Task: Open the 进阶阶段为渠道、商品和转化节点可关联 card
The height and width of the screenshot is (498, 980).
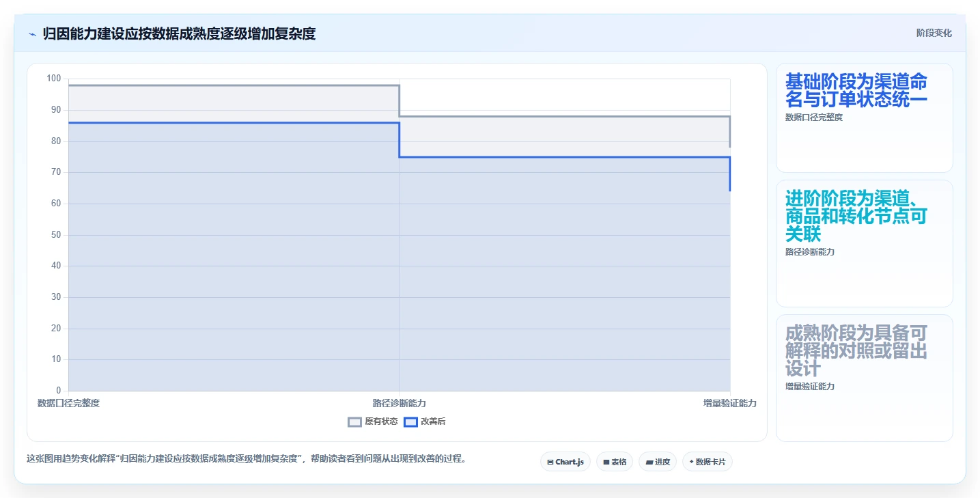Action: 864,243
